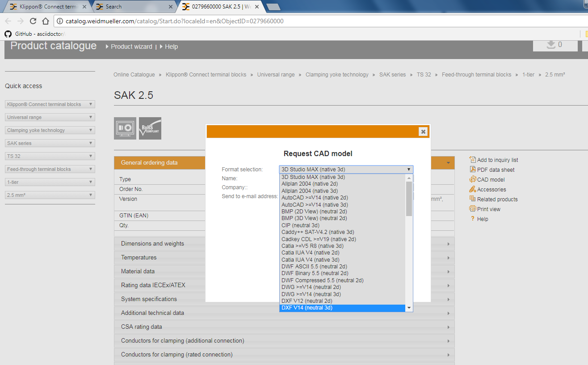Open the Related products link

coord(498,199)
